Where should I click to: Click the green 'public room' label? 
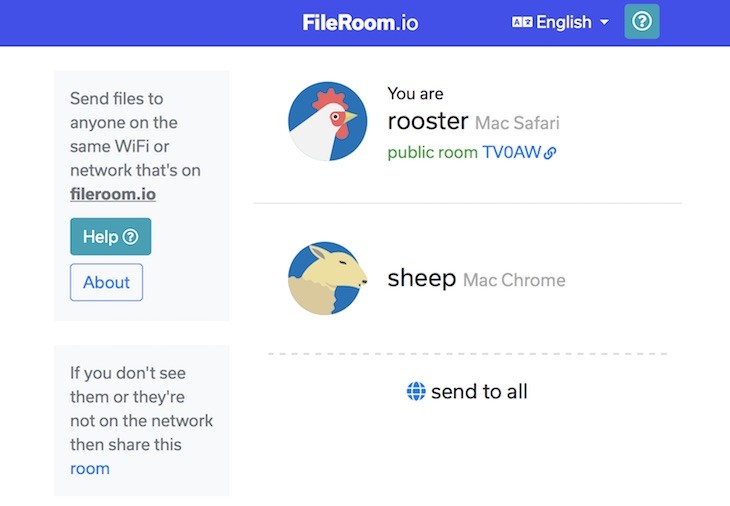coord(433,153)
